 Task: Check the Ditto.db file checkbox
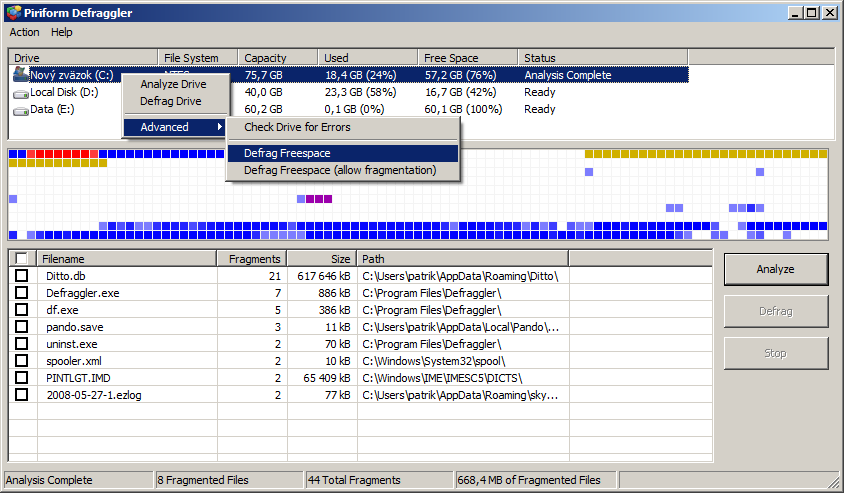tap(22, 276)
